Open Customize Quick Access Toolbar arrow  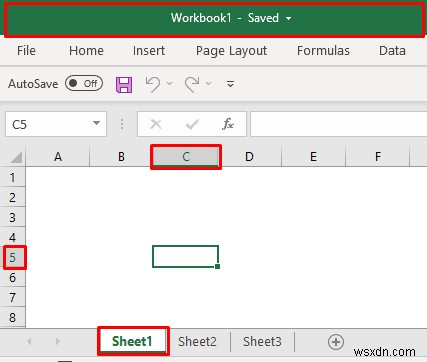(230, 84)
